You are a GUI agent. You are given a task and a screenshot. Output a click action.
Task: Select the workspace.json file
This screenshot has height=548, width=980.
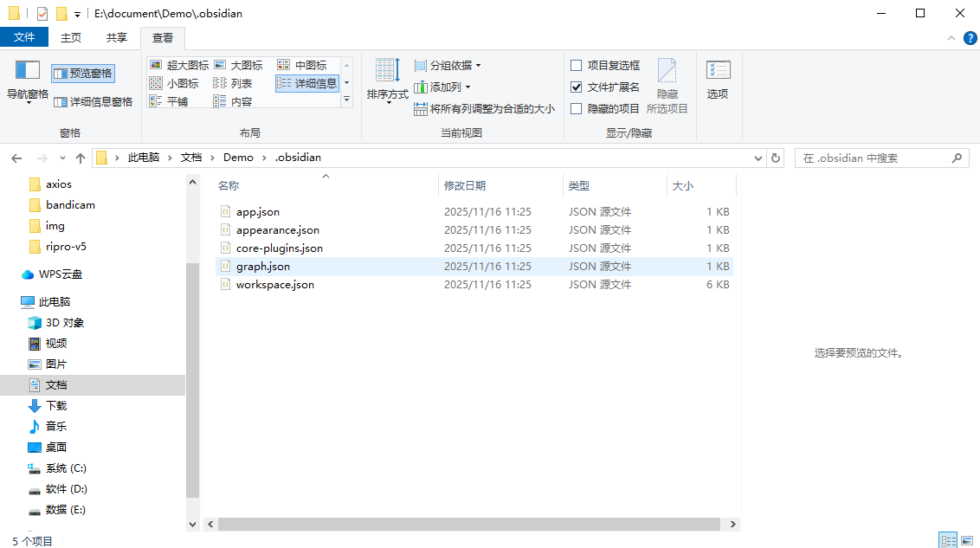[274, 285]
